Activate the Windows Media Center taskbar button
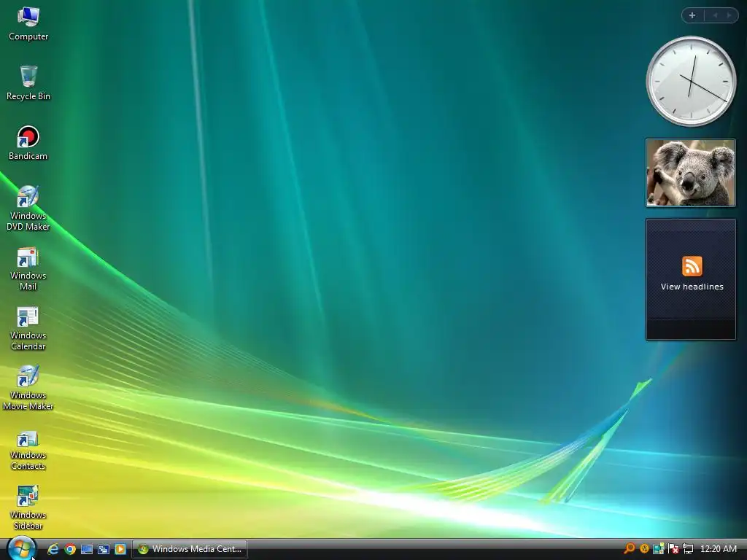Screen dimensions: 747x560 tap(190, 549)
